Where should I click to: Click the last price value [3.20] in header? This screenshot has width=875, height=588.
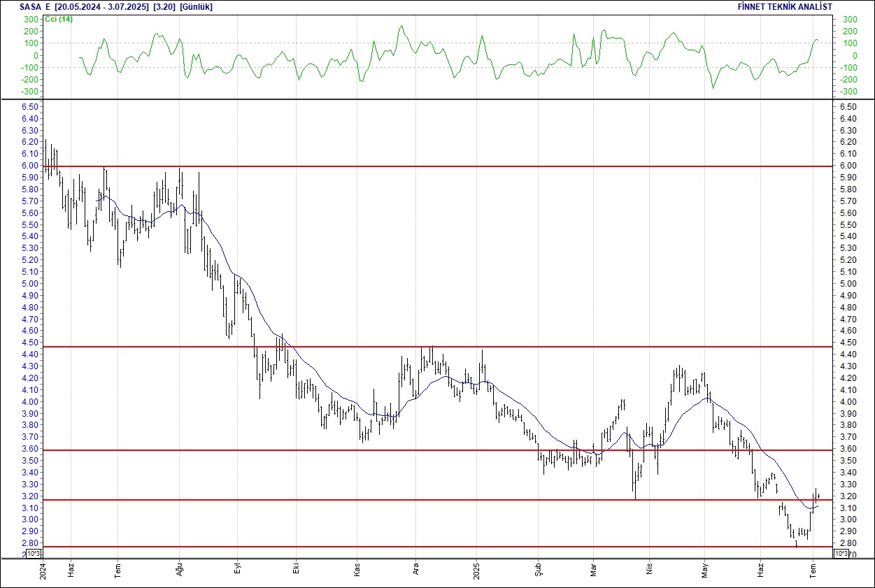pyautogui.click(x=164, y=6)
